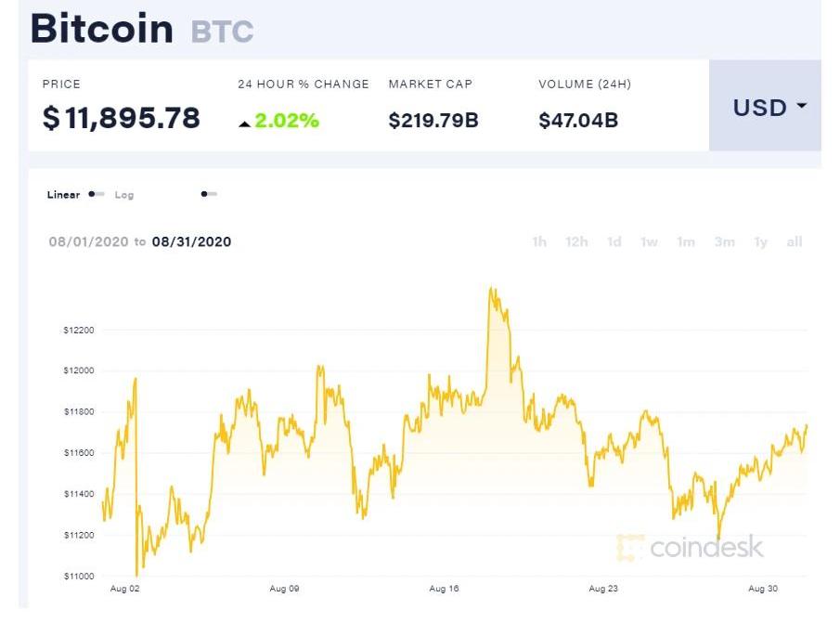This screenshot has height=636, width=840.
Task: Switch chart to 1w range
Action: pyautogui.click(x=649, y=242)
